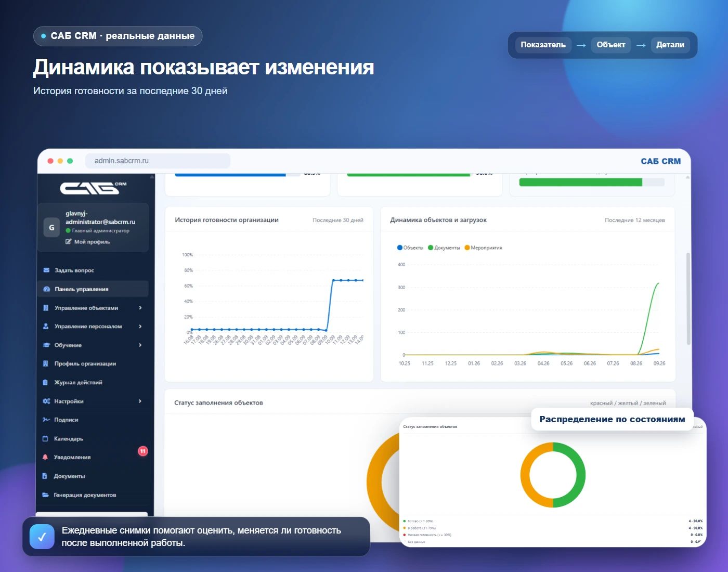
Task: Open the Журнал действий menu item
Action: tap(93, 383)
